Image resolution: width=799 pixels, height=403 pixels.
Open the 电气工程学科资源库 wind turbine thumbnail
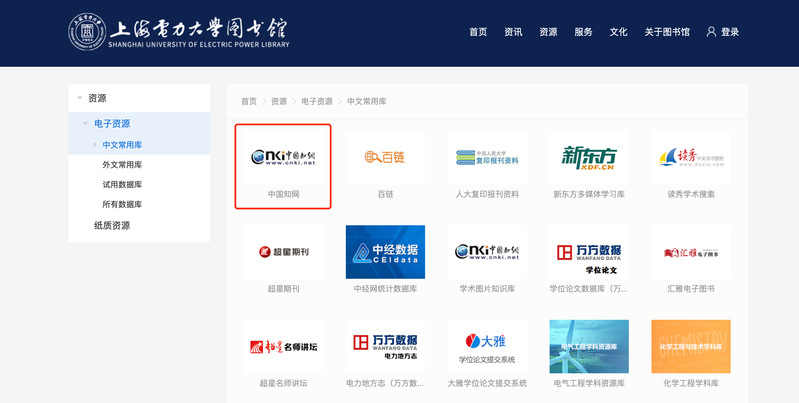click(589, 346)
